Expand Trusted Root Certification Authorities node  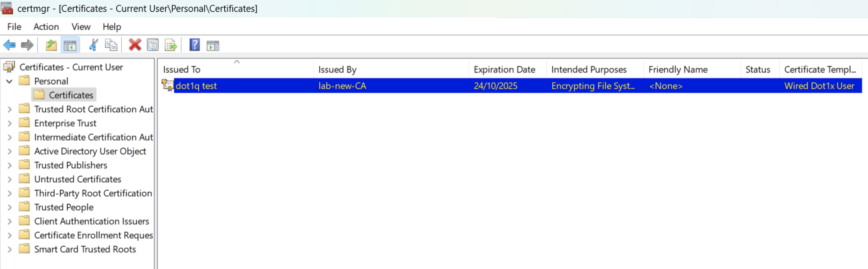pos(9,109)
